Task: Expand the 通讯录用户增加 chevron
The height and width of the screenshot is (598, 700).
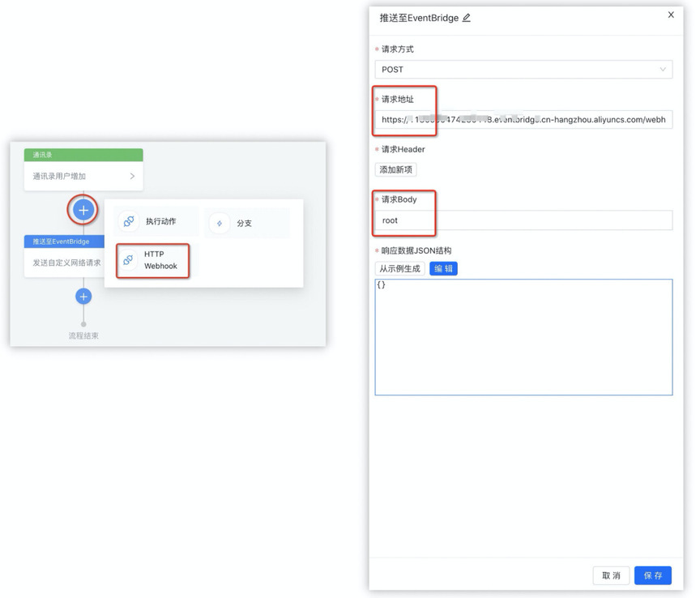Action: coord(132,176)
